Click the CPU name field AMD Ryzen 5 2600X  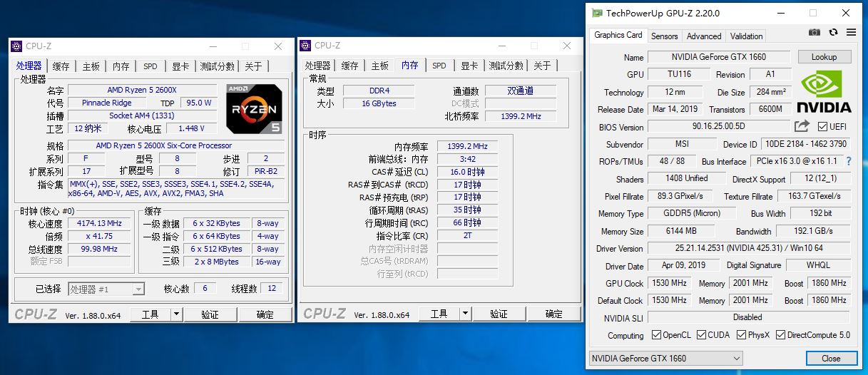coord(142,90)
